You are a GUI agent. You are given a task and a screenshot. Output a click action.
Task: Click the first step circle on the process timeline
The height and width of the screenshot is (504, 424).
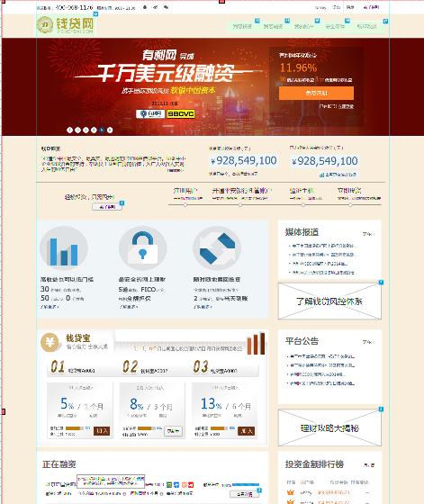(185, 205)
